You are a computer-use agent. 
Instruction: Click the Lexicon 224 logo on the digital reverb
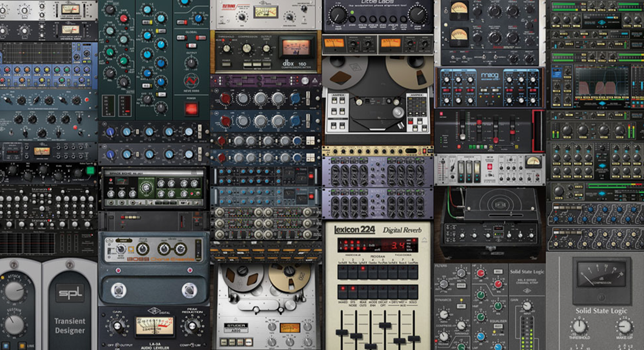tap(355, 229)
